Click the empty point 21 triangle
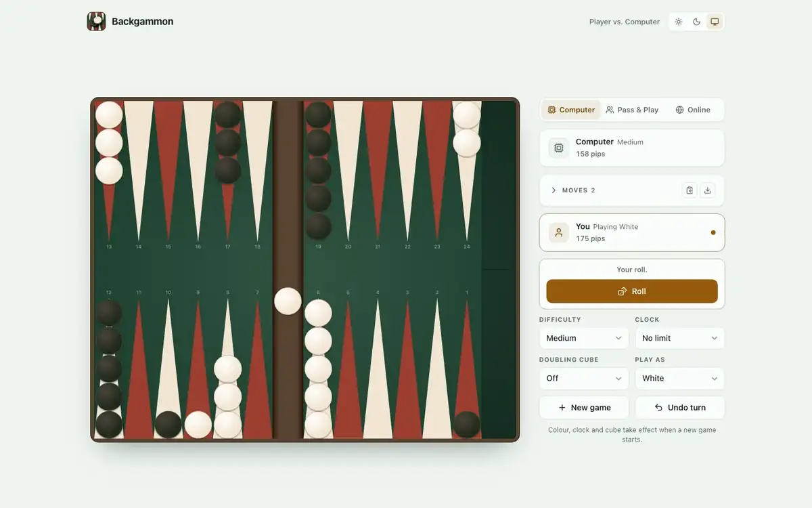Viewport: 812px width, 508px height. click(378, 171)
